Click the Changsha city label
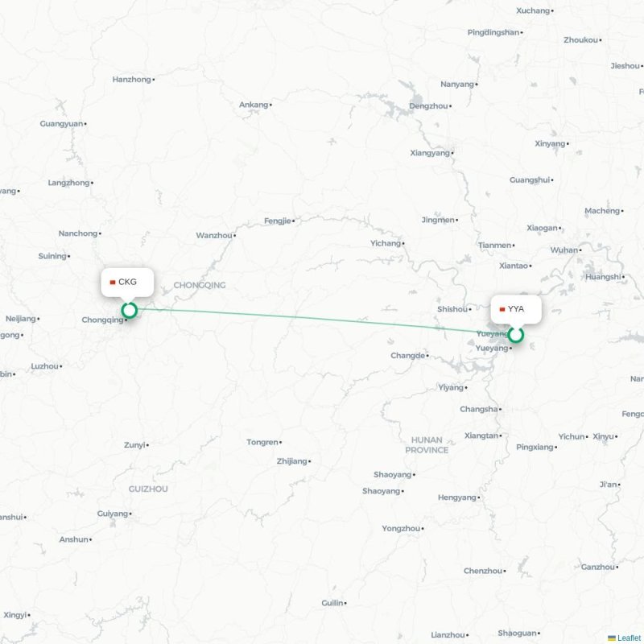Image resolution: width=644 pixels, height=644 pixels. (x=478, y=409)
